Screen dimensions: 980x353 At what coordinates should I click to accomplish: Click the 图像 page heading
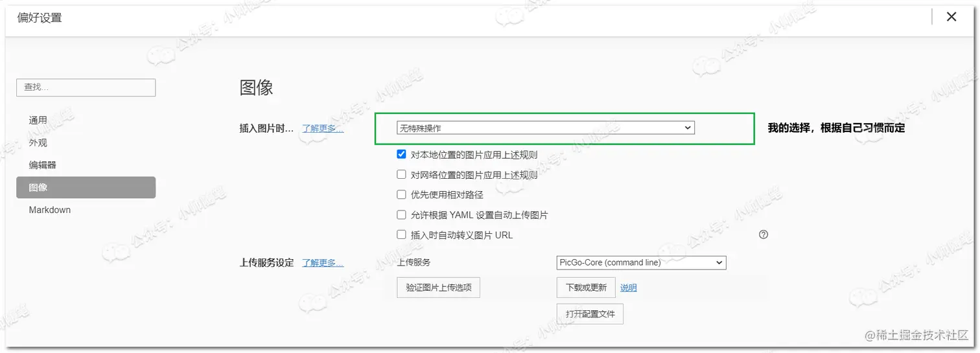tap(257, 87)
